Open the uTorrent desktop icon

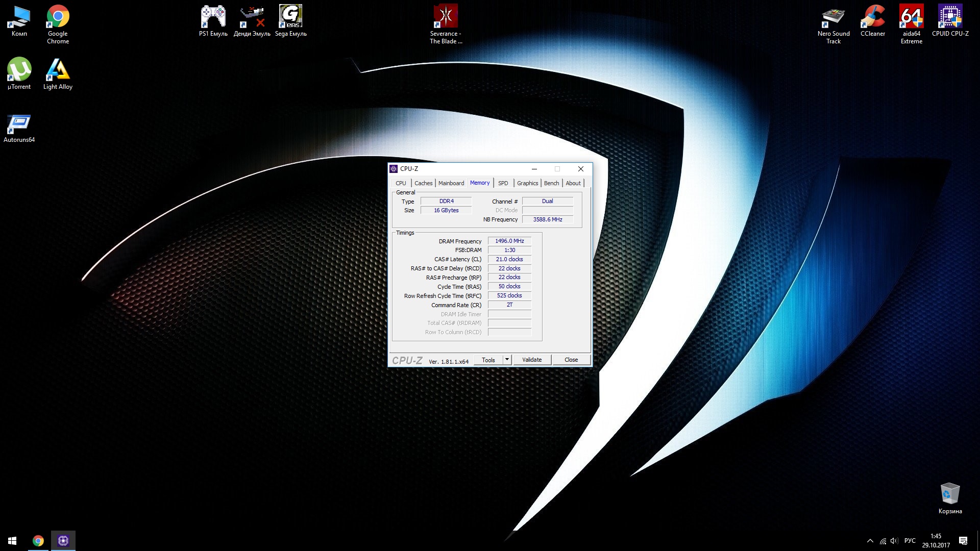click(x=19, y=70)
